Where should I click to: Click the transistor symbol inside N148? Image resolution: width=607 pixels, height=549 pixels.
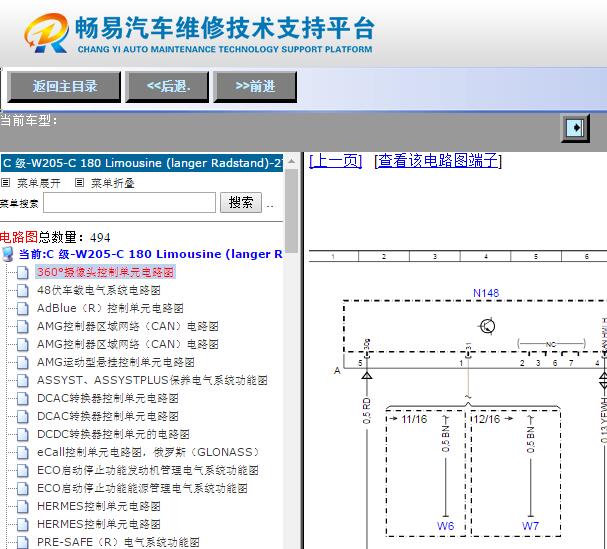click(487, 326)
